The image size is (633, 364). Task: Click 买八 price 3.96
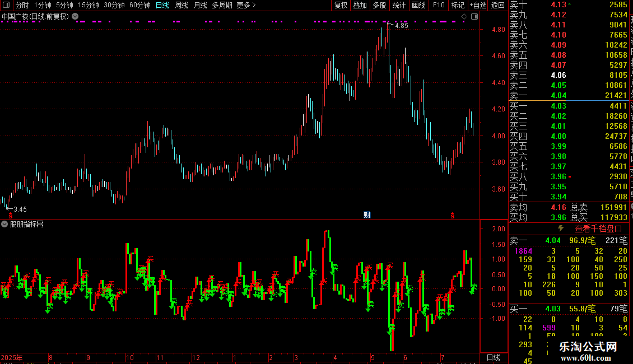558,176
